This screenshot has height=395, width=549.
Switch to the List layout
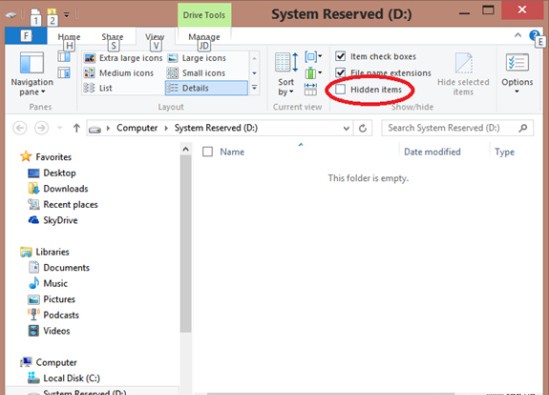(x=98, y=88)
